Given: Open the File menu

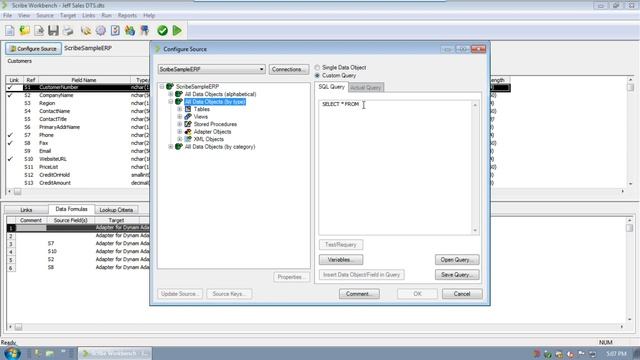Looking at the screenshot, I should click(x=7, y=16).
